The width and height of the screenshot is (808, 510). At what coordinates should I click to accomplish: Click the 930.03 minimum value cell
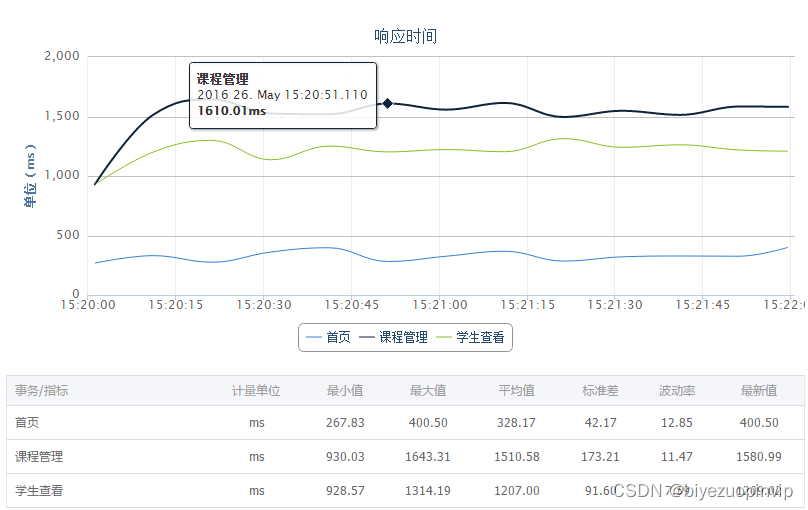pos(345,457)
